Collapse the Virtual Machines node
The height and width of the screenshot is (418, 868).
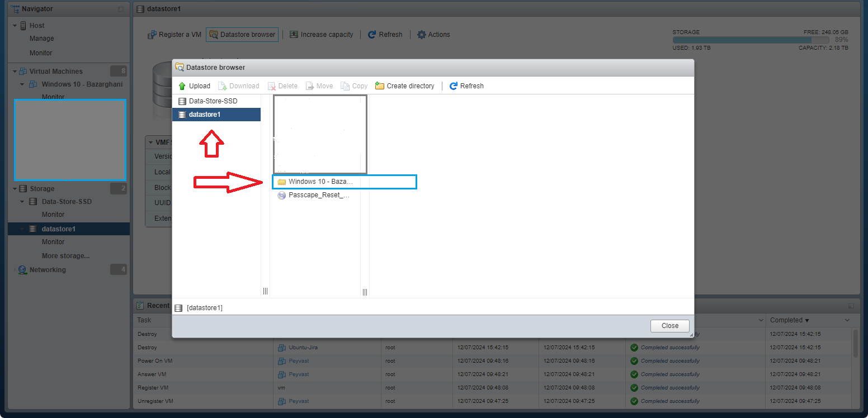pyautogui.click(x=15, y=72)
